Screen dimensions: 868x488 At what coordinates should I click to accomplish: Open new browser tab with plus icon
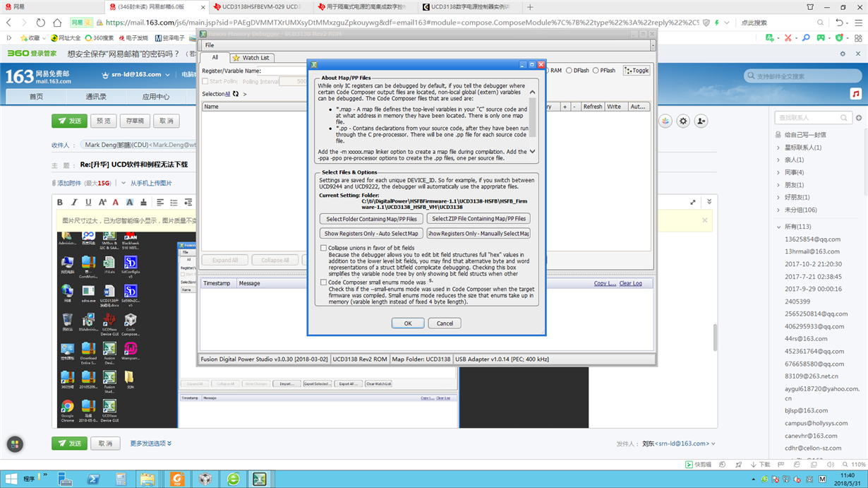[x=530, y=7]
